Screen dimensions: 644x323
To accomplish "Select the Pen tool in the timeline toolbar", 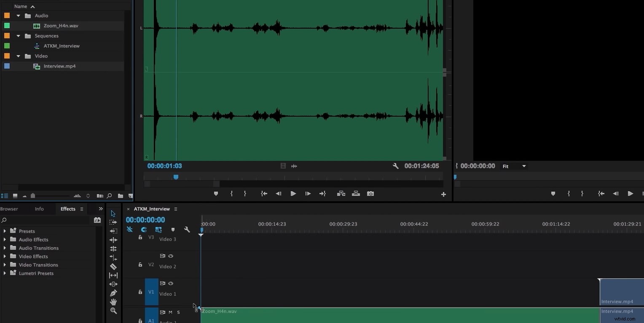I will 113,293.
